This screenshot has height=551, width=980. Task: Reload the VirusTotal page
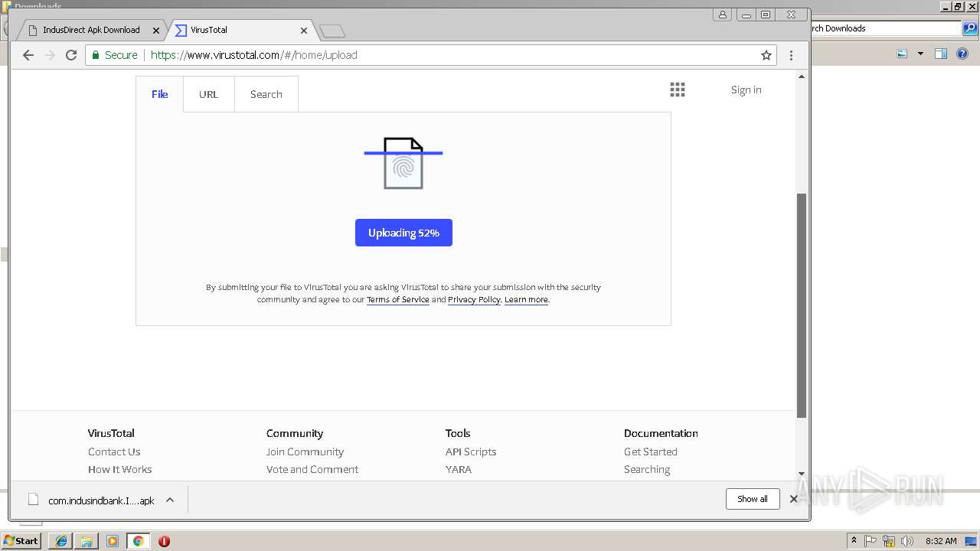tap(71, 55)
